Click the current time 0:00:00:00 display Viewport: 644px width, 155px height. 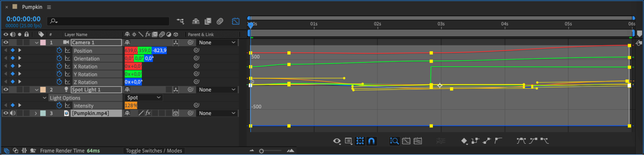(x=24, y=19)
